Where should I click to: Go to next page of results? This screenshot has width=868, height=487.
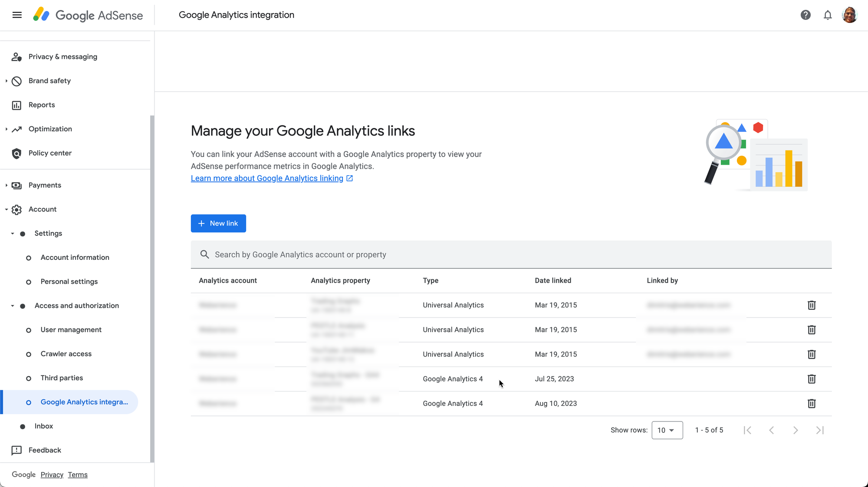(x=795, y=430)
